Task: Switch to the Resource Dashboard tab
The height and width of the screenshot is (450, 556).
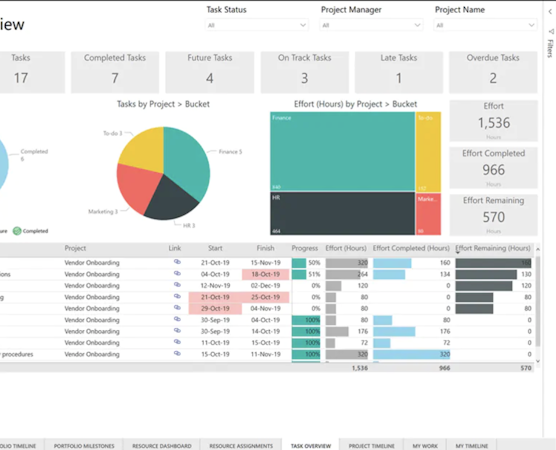Action: click(162, 446)
